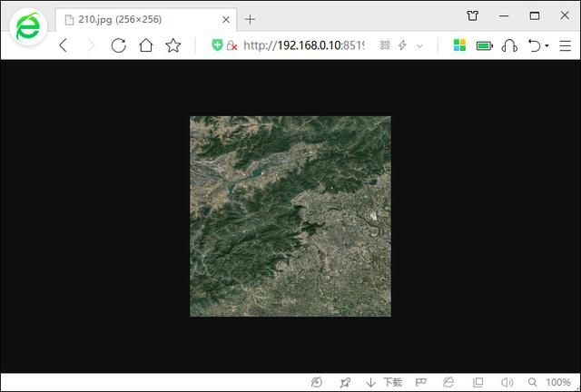581x392 pixels.
Task: Select the 210.jpg (256×256) tab
Action: point(146,20)
